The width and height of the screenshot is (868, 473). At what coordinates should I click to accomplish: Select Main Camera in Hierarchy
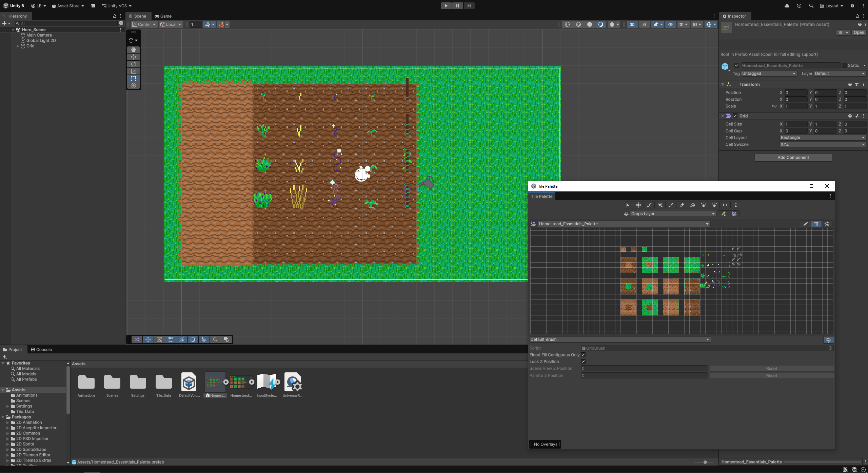(39, 35)
